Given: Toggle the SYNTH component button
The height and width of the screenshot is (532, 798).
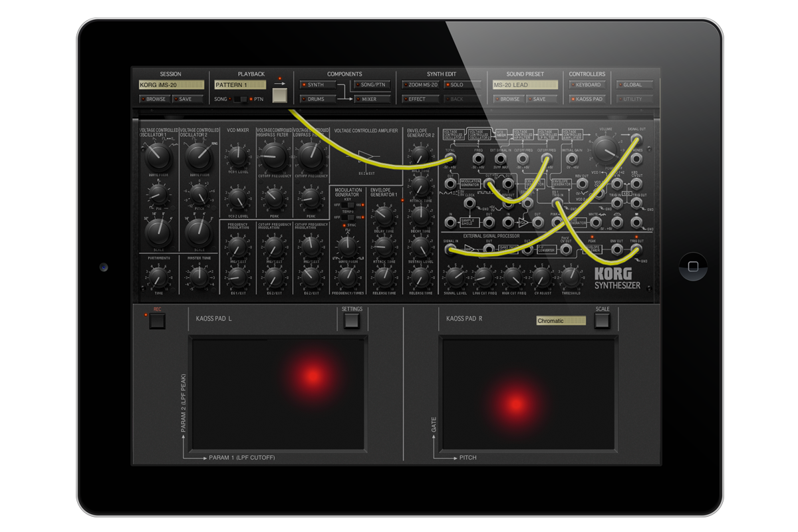Looking at the screenshot, I should pos(318,84).
